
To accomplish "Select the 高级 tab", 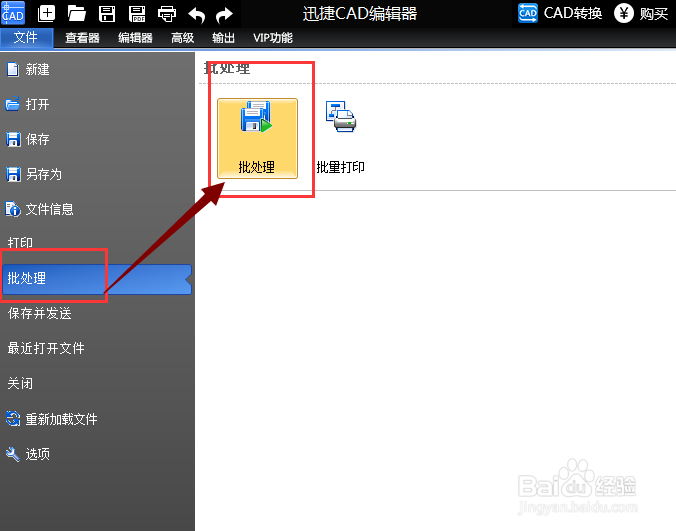I will [x=182, y=38].
